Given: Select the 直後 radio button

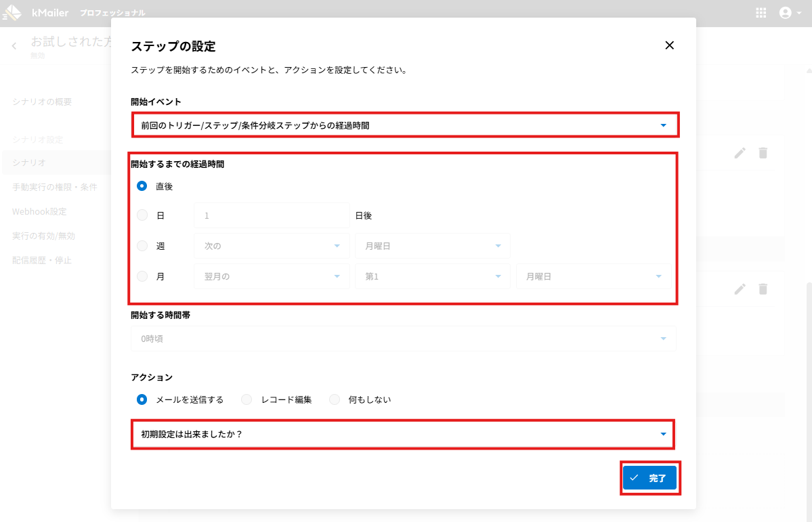Looking at the screenshot, I should [x=142, y=186].
